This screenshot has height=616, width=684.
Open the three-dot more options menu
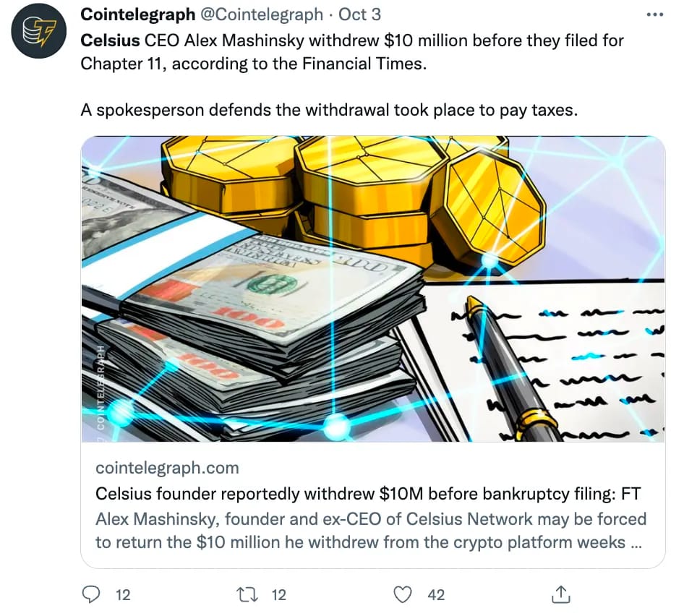tap(655, 15)
